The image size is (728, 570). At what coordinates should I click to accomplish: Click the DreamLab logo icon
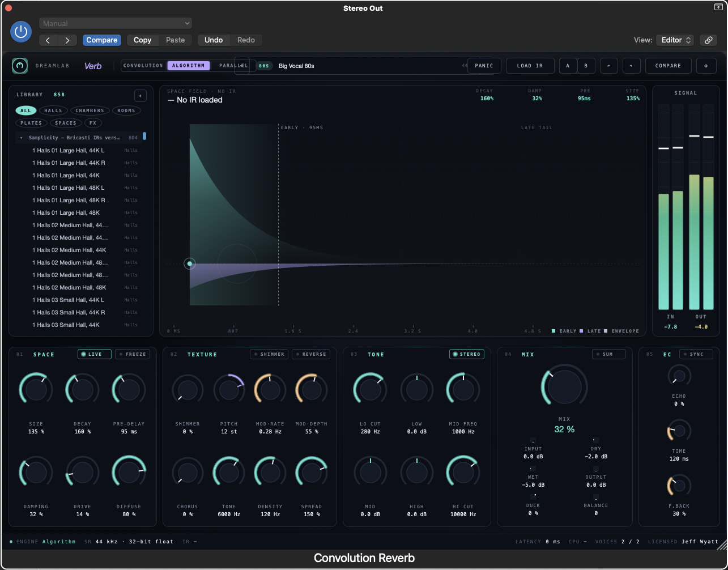20,66
